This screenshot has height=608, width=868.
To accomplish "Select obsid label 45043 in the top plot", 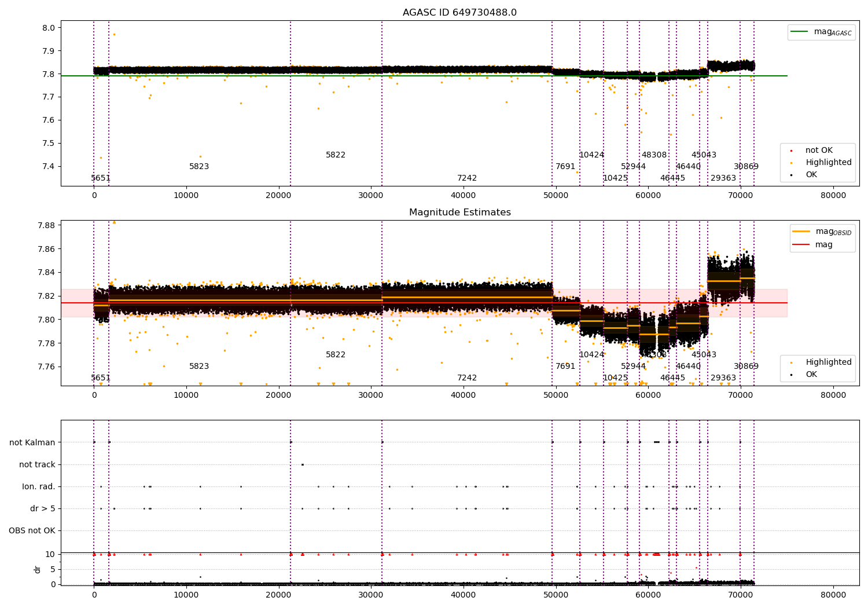I will [704, 155].
